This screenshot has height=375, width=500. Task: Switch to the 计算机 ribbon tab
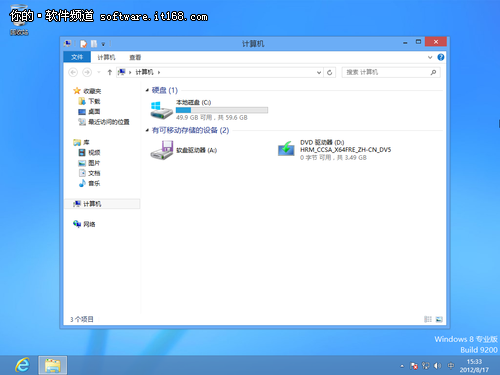pos(106,57)
